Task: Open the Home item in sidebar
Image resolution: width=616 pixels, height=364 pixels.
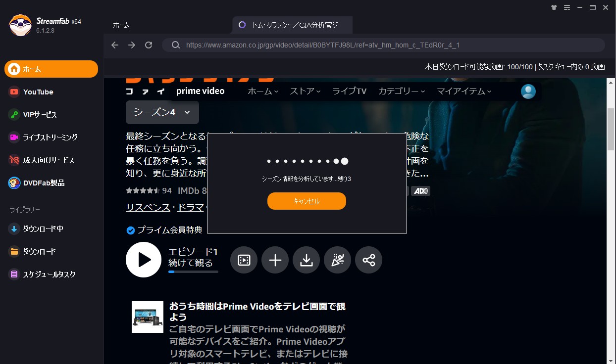Action: pos(51,69)
